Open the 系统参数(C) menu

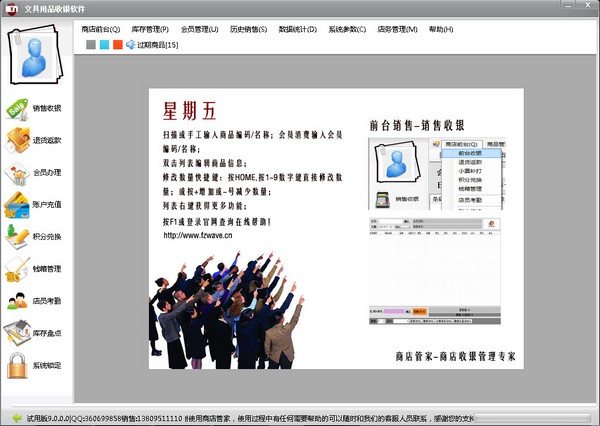pos(347,29)
